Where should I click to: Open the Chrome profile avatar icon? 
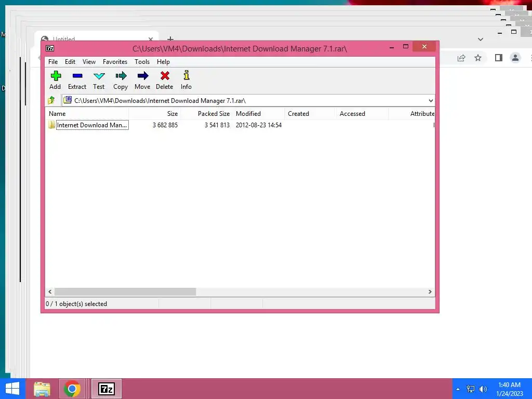coord(515,58)
